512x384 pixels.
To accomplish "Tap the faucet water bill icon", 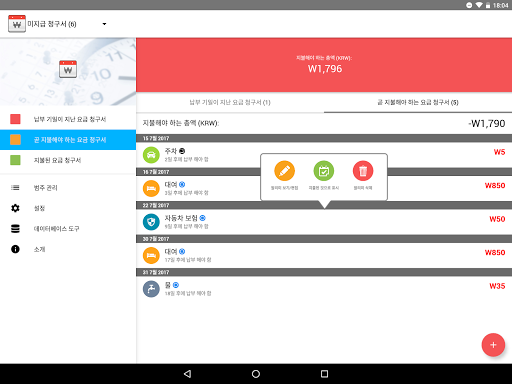I will tap(151, 289).
